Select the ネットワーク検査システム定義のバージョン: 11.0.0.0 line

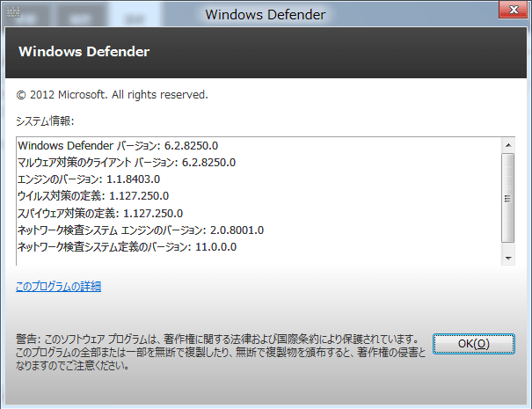pyautogui.click(x=128, y=247)
